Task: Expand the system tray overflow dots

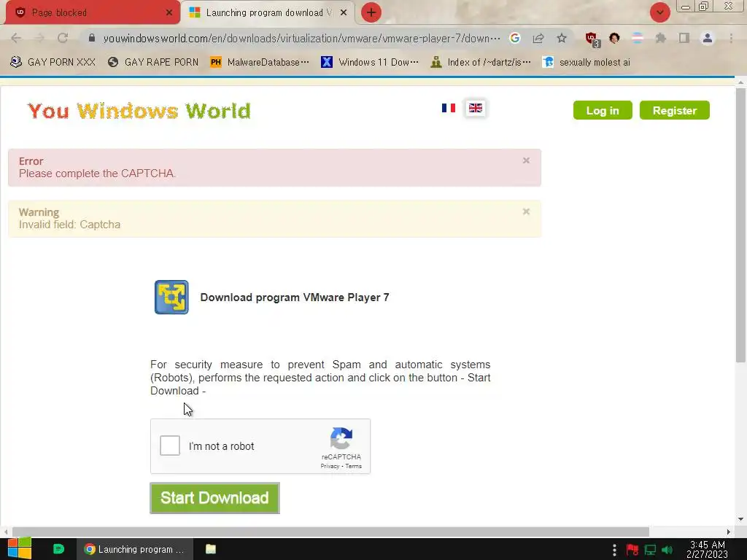Action: (x=614, y=550)
